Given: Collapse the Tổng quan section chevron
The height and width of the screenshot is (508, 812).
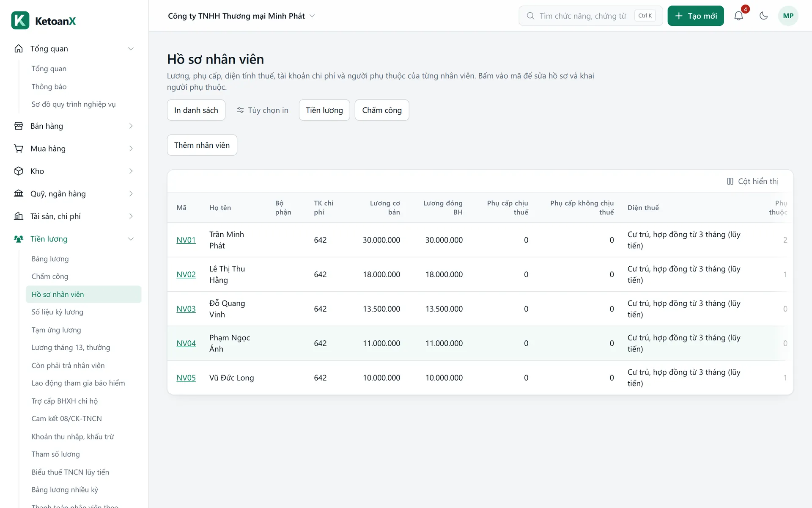Looking at the screenshot, I should [131, 49].
